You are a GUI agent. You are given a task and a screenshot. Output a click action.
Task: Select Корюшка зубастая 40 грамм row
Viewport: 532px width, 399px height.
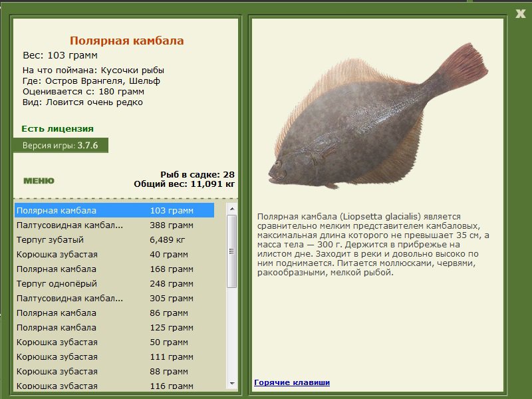tap(114, 254)
